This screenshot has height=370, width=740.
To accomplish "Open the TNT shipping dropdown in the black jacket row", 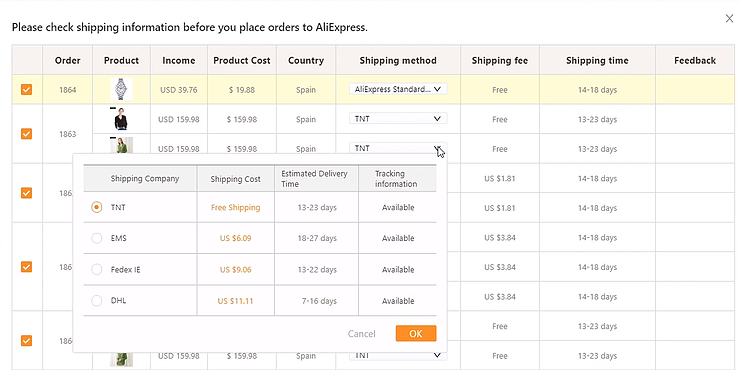I will tap(398, 119).
